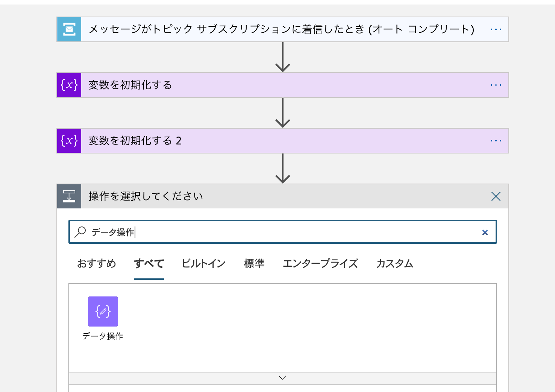Choose the データ操作 connector icon
555x392 pixels.
103,311
